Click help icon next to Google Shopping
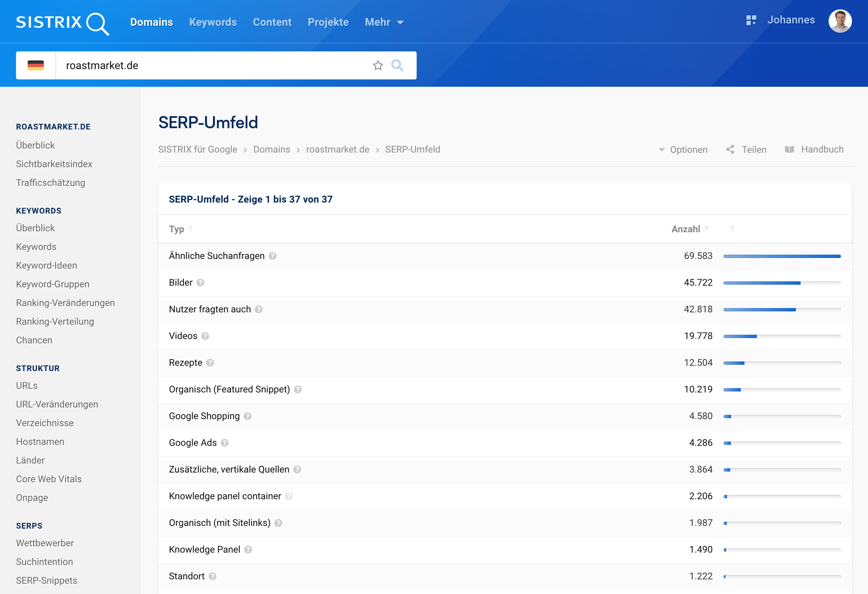The height and width of the screenshot is (594, 868). coord(248,416)
